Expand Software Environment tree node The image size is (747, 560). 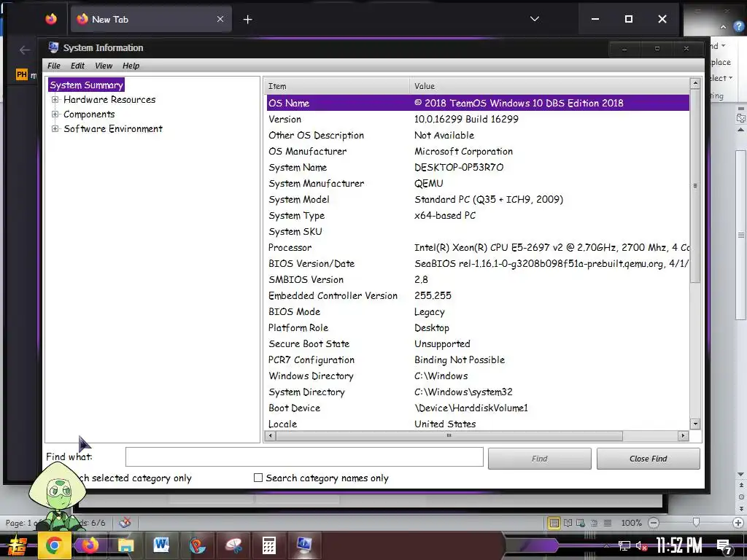point(55,128)
